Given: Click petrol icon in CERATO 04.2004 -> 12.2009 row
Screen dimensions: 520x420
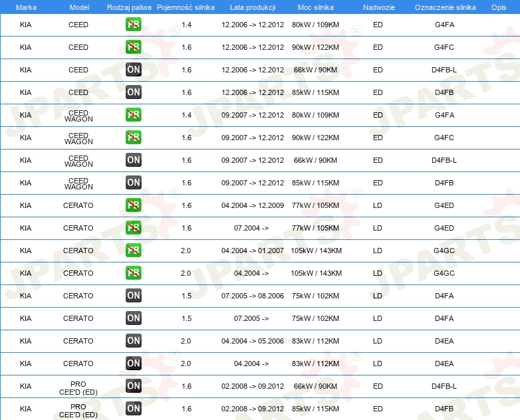Looking at the screenshot, I should [x=133, y=205].
